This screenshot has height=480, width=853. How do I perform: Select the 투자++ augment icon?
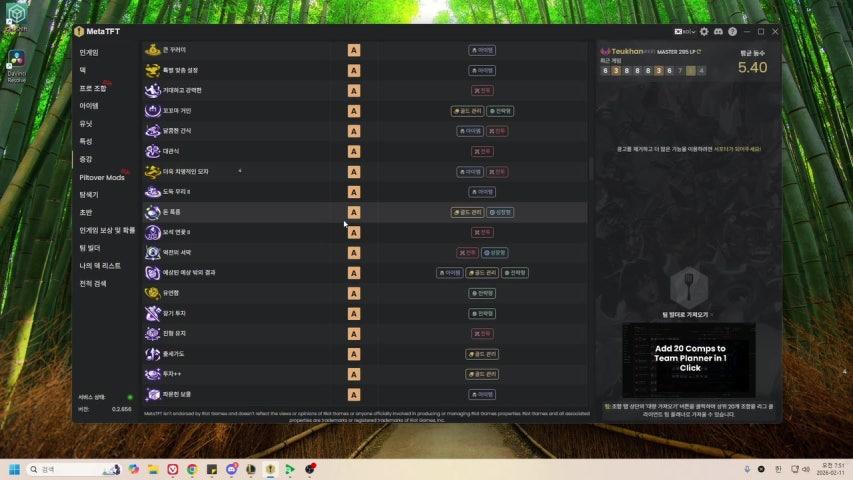pyautogui.click(x=152, y=374)
